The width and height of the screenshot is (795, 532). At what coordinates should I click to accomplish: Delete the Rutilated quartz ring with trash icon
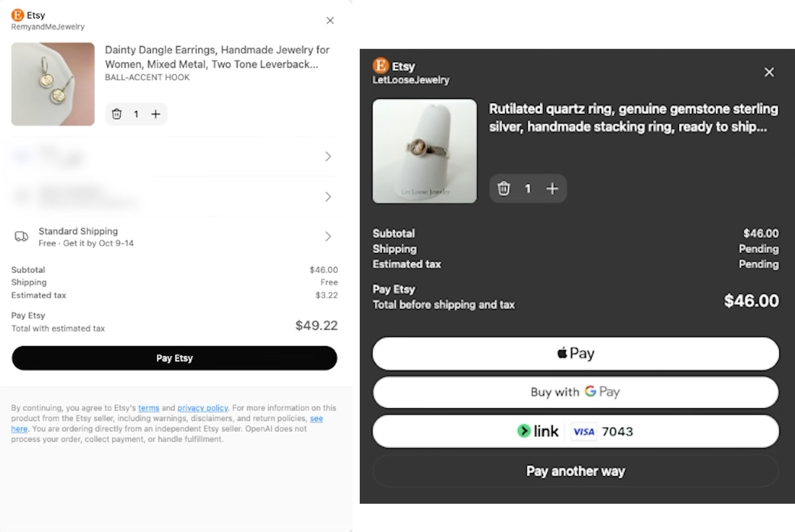pyautogui.click(x=504, y=189)
